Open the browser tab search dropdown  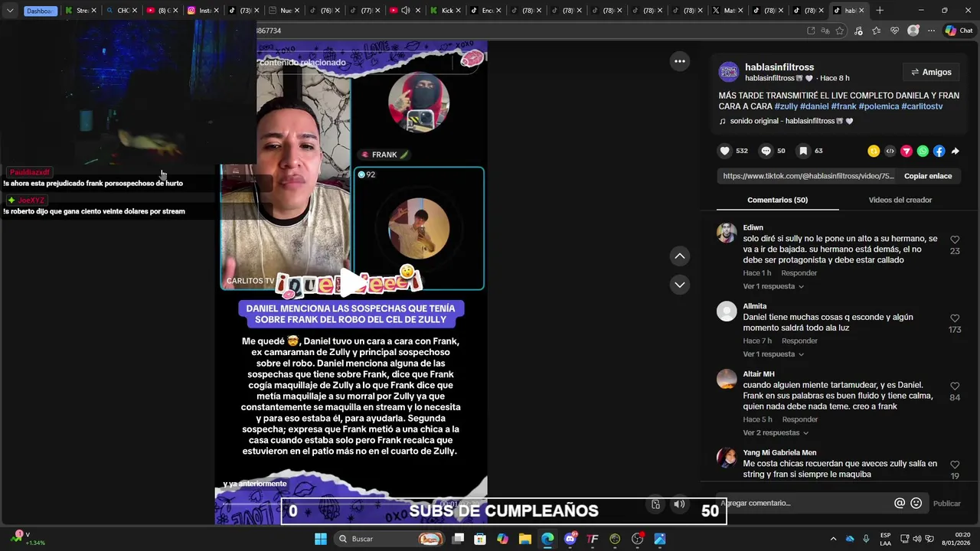click(10, 11)
